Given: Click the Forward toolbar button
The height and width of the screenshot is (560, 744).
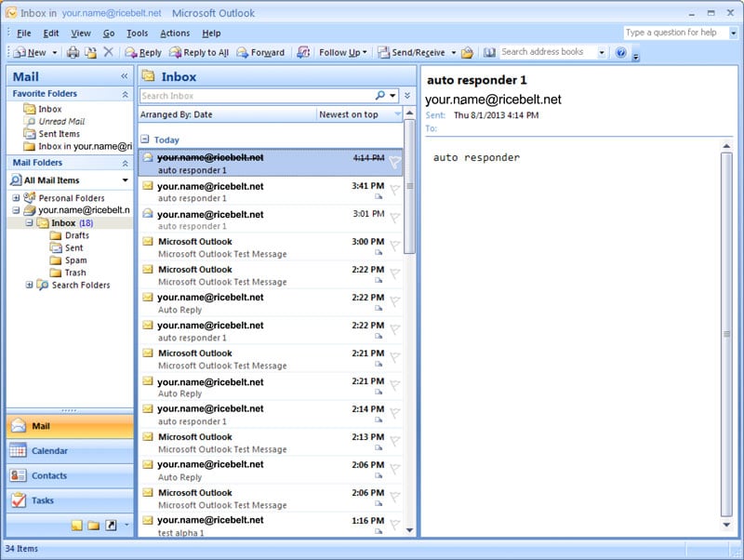Looking at the screenshot, I should click(260, 53).
